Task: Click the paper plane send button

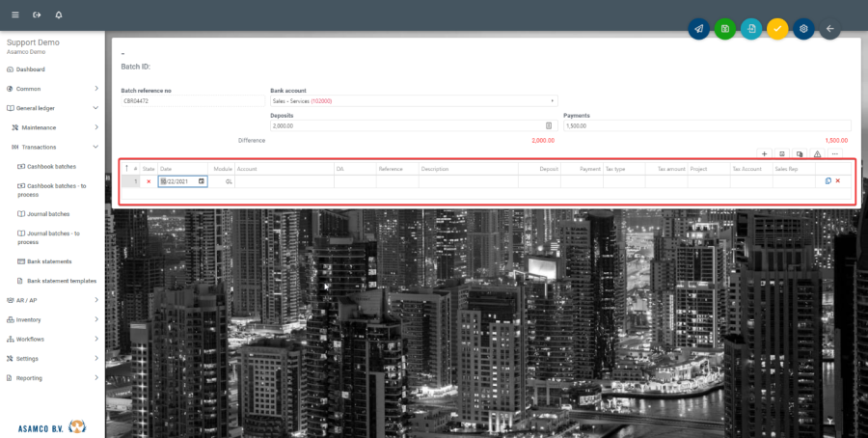Action: click(698, 29)
